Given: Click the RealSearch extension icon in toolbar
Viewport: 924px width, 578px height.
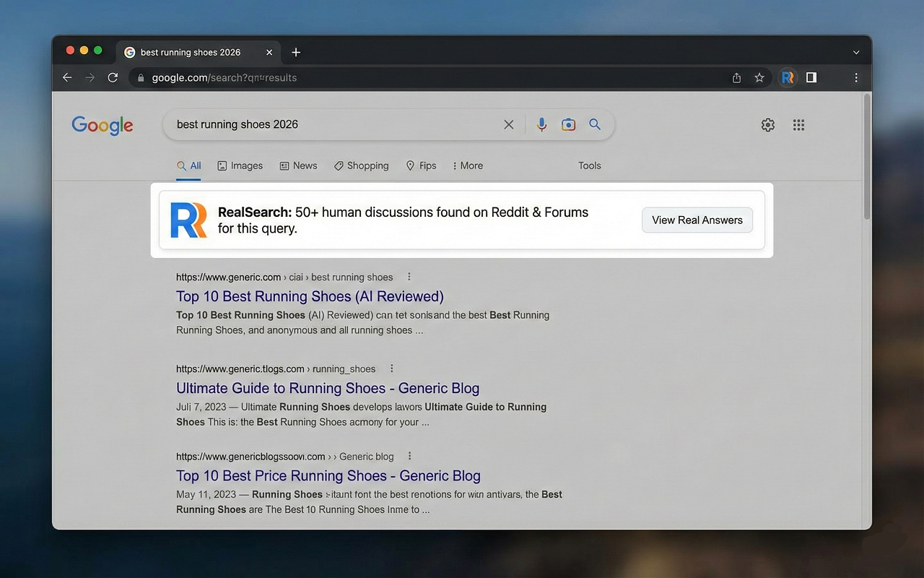Looking at the screenshot, I should coord(787,77).
